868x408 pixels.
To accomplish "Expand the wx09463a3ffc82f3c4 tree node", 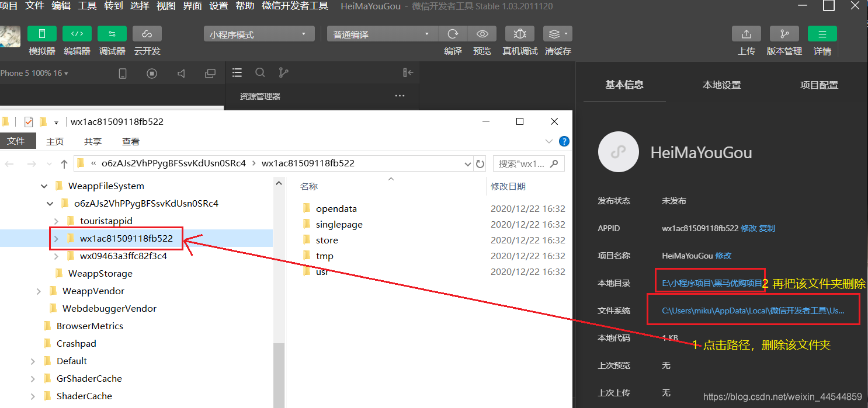I will click(56, 256).
